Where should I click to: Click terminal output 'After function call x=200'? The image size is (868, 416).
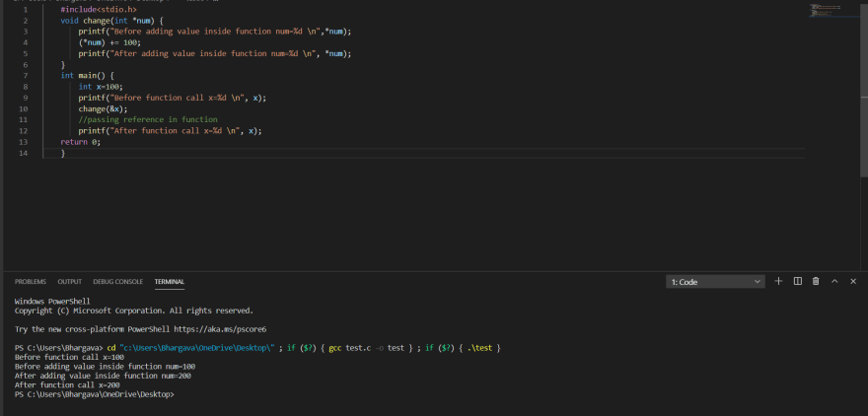(x=67, y=385)
